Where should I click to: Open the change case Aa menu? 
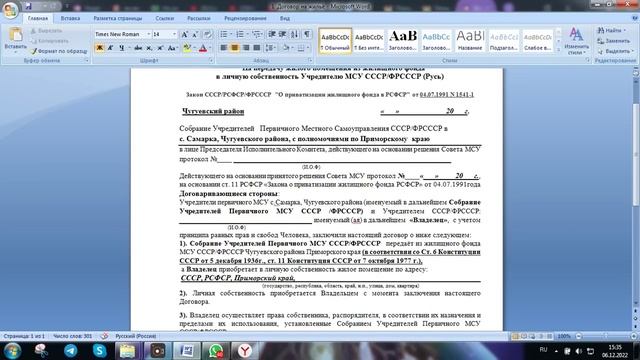click(172, 48)
